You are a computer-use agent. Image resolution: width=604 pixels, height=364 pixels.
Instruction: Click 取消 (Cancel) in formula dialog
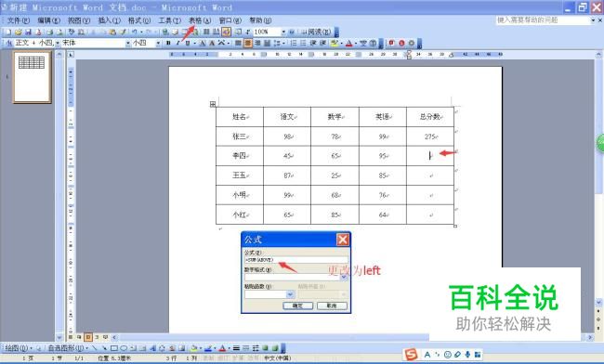332,305
